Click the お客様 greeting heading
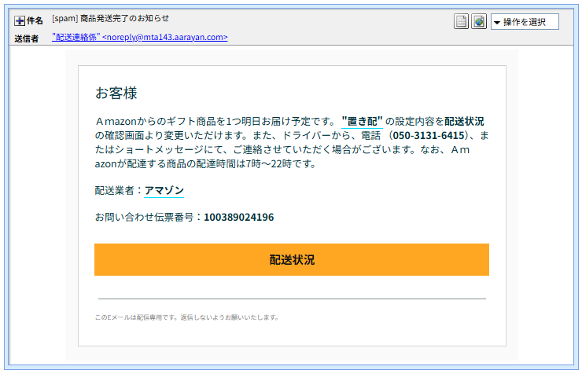The image size is (582, 392). [x=116, y=93]
